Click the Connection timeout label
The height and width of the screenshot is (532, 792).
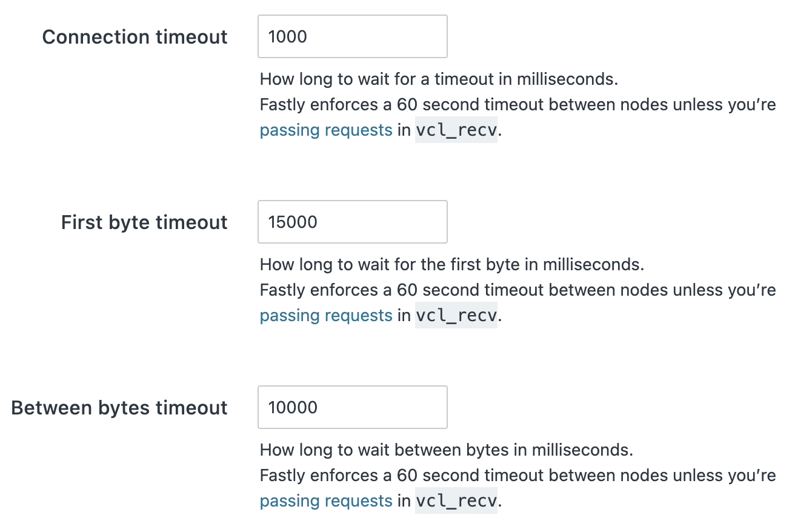point(134,37)
